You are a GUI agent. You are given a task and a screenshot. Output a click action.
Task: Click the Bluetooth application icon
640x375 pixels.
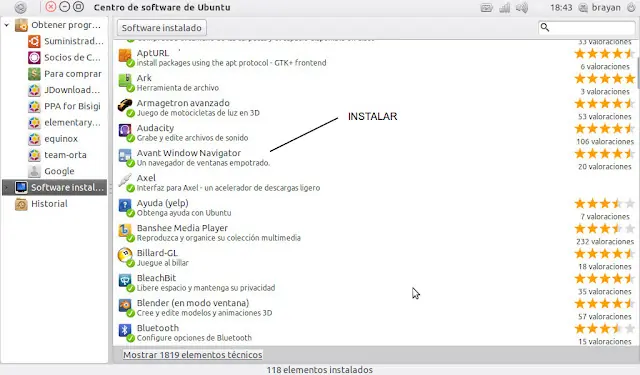pos(125,330)
